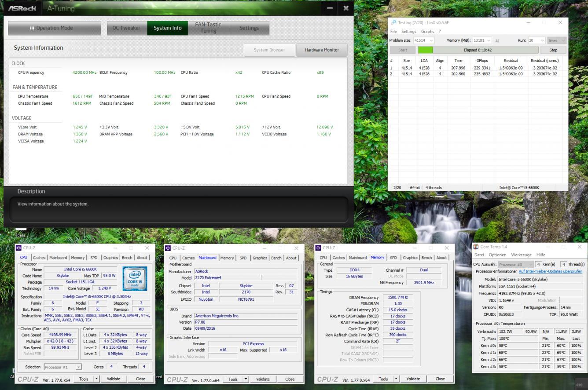Stop the LinX test run
588x390 pixels.
553,50
